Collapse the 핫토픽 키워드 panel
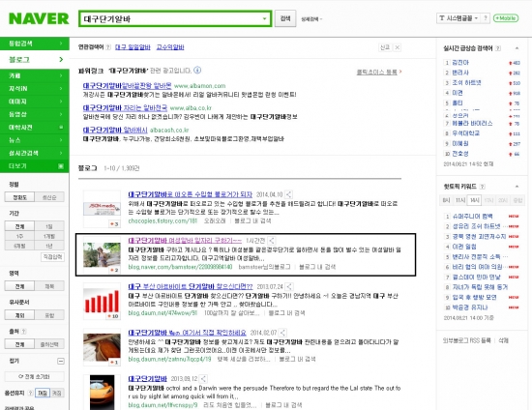 tap(517, 187)
